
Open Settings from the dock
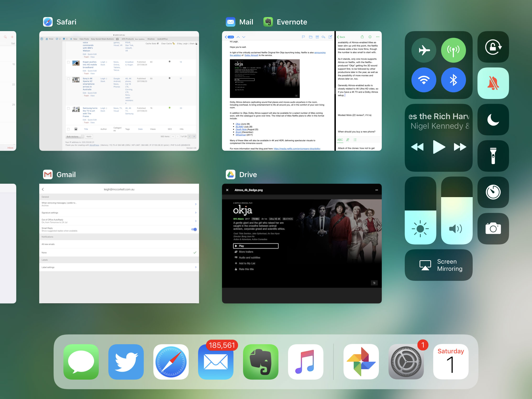pos(406,362)
